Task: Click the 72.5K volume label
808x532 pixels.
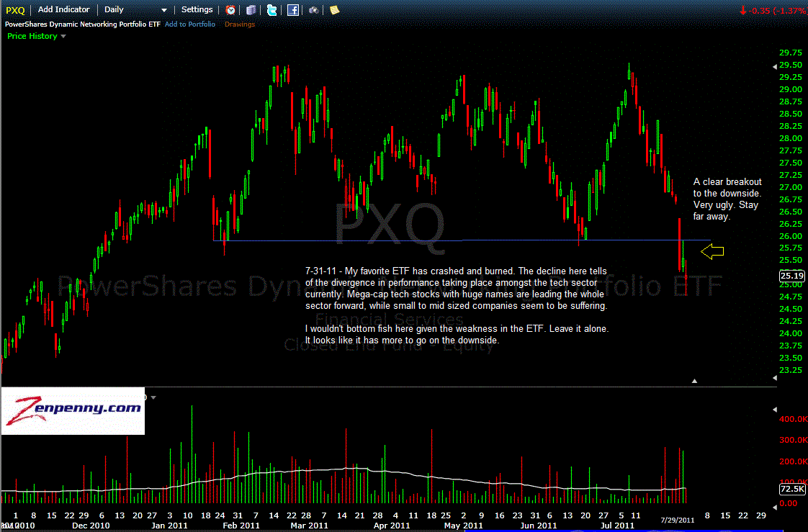Action: (792, 489)
